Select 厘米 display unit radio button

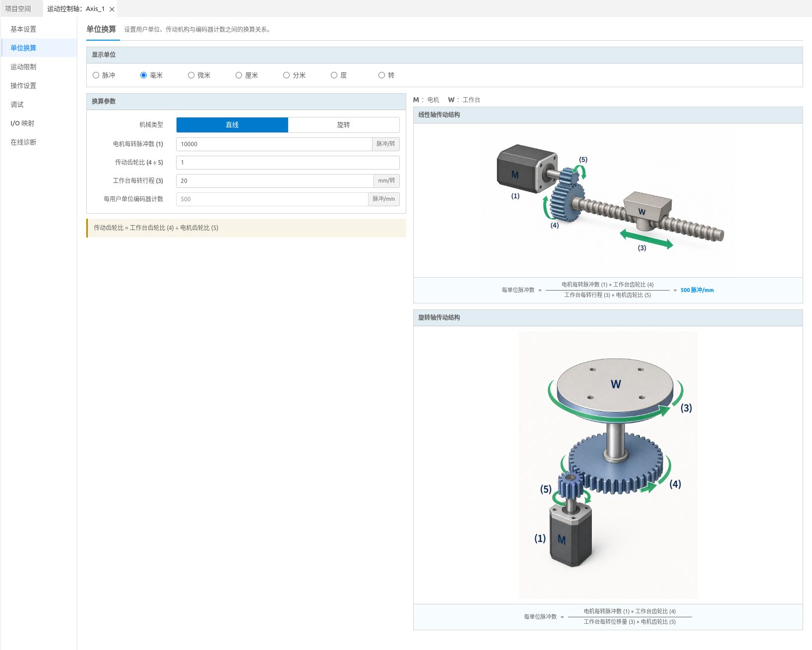[239, 75]
